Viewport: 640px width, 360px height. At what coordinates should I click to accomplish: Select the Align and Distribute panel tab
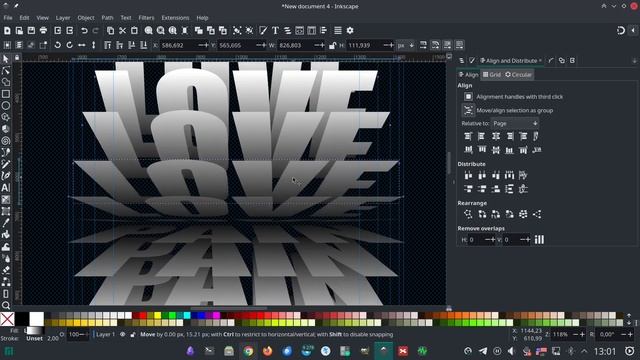tap(511, 61)
